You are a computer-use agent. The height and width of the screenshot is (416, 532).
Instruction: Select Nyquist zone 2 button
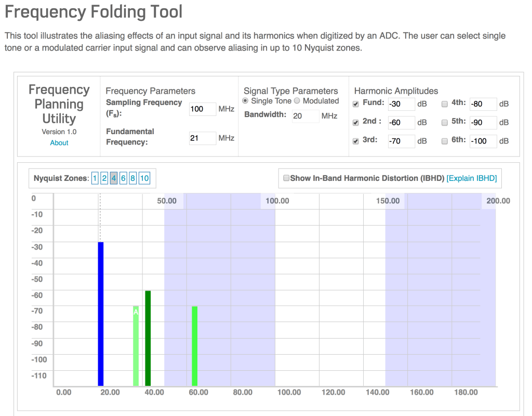(x=104, y=178)
